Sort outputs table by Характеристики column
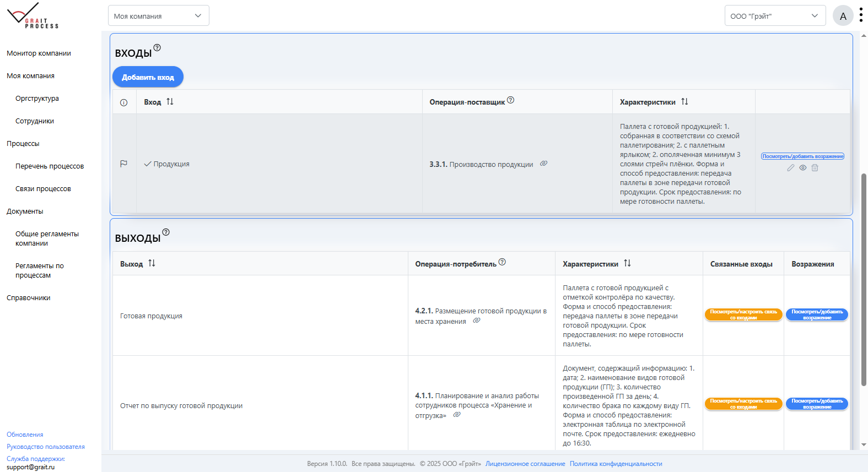 point(627,263)
